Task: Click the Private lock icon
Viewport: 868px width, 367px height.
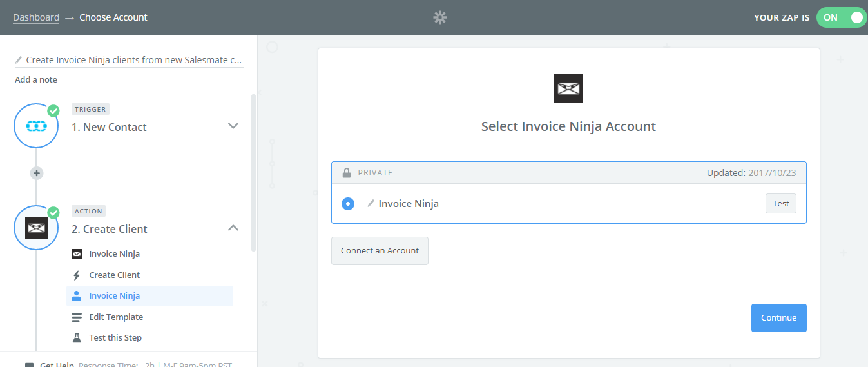Action: pos(347,173)
